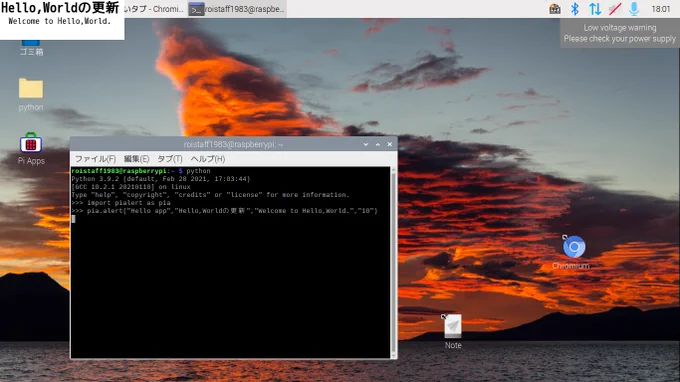Image resolution: width=680 pixels, height=382 pixels.
Task: Click the terminal vertical scrollbar
Action: [x=393, y=263]
